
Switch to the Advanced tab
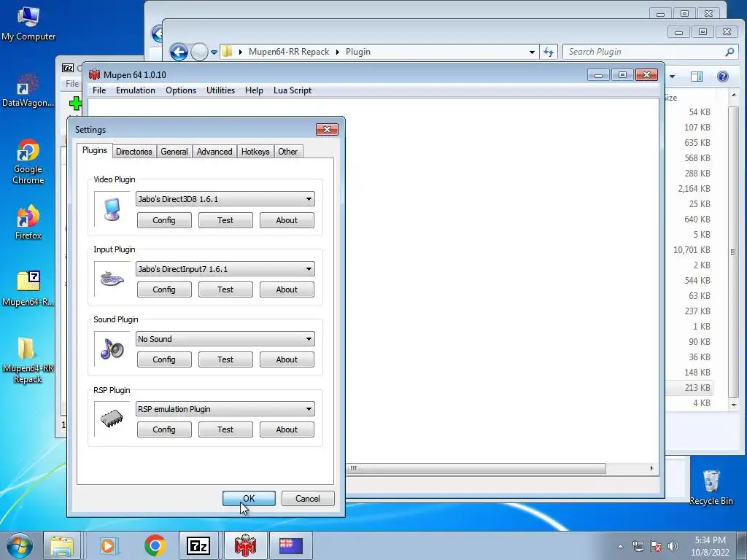(x=214, y=152)
